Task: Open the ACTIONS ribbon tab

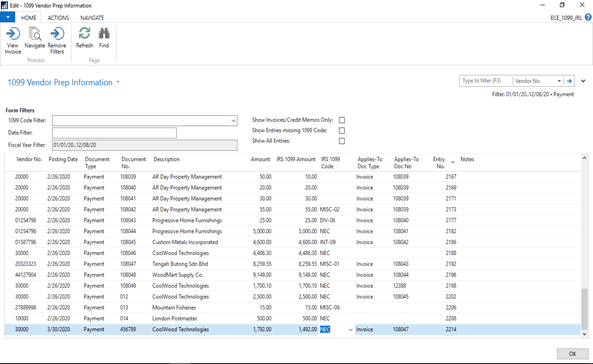Action: click(58, 18)
